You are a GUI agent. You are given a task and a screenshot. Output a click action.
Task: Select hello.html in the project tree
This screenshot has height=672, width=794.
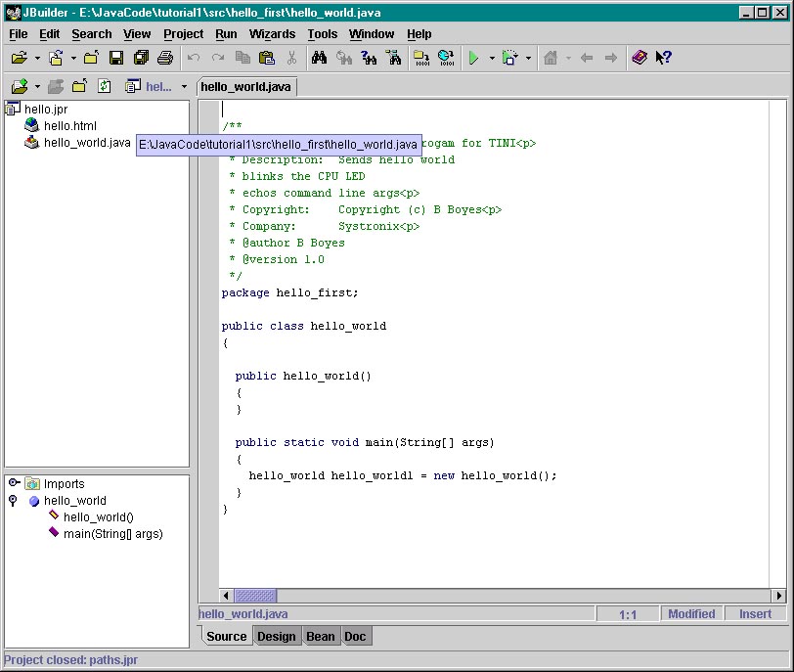(x=69, y=126)
